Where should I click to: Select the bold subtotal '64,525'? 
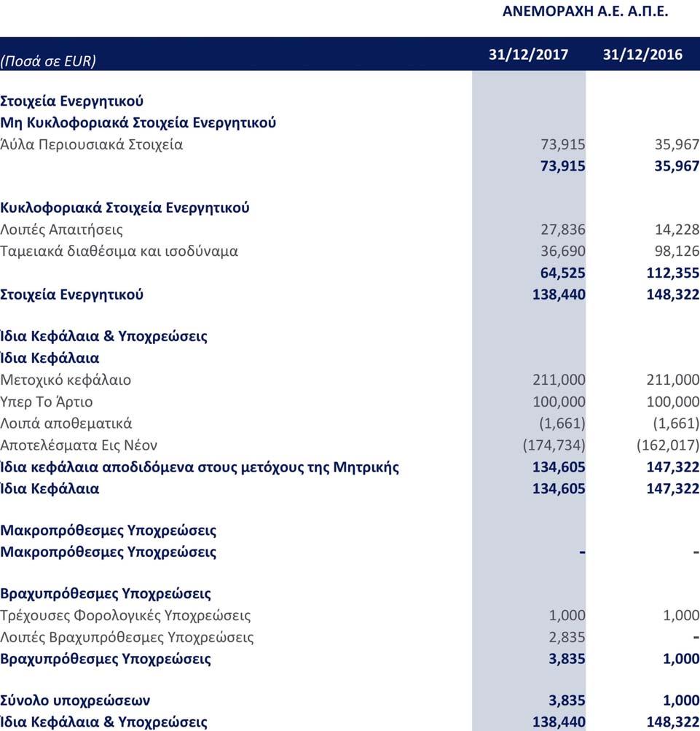pyautogui.click(x=562, y=273)
